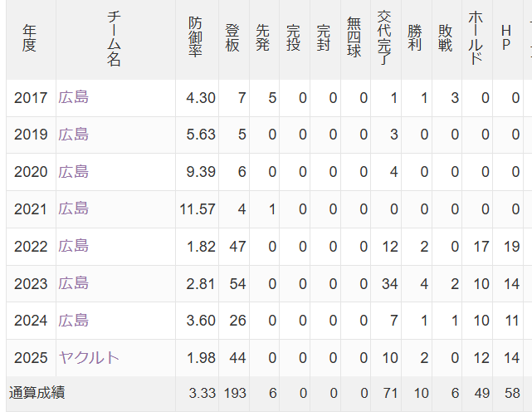Click the 敗戦 column header
532x412 pixels.
(x=446, y=38)
